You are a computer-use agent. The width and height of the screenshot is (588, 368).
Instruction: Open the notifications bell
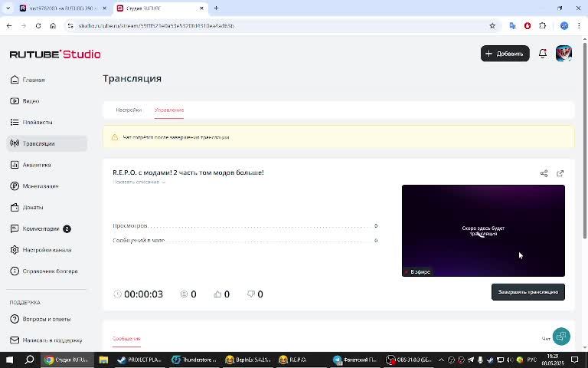coord(543,54)
